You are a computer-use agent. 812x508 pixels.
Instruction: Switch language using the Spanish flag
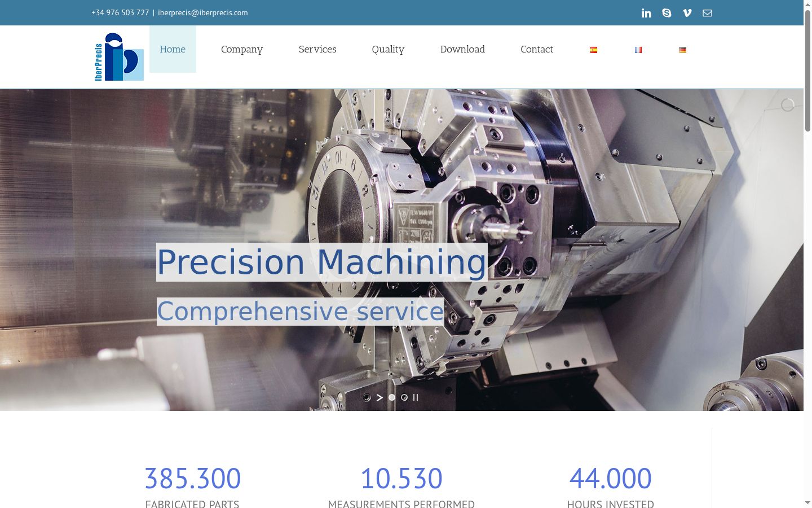594,50
